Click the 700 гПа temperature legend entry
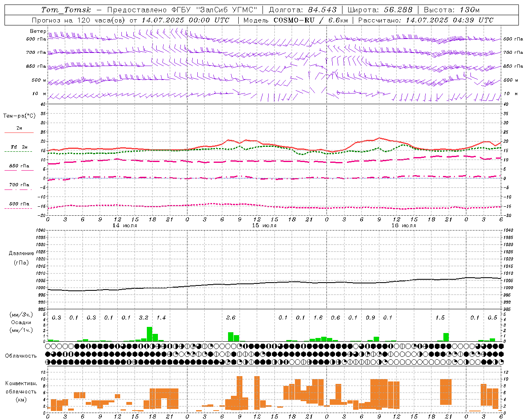 tap(19, 185)
